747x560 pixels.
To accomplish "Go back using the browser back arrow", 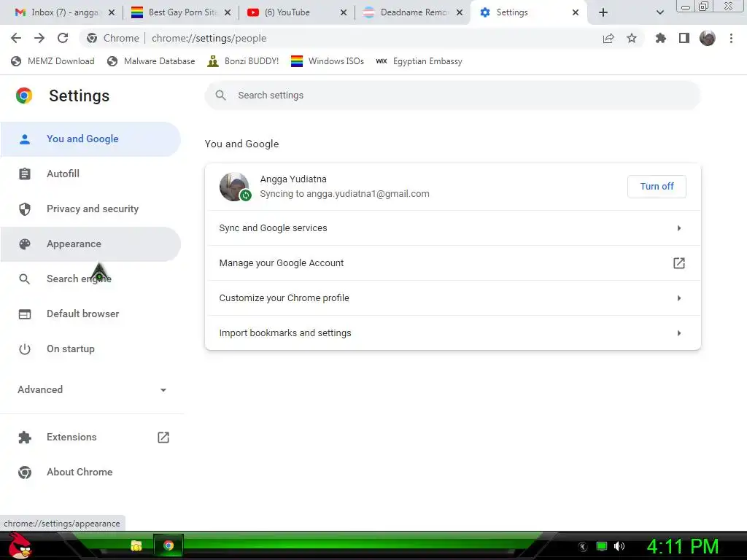I will (x=16, y=38).
